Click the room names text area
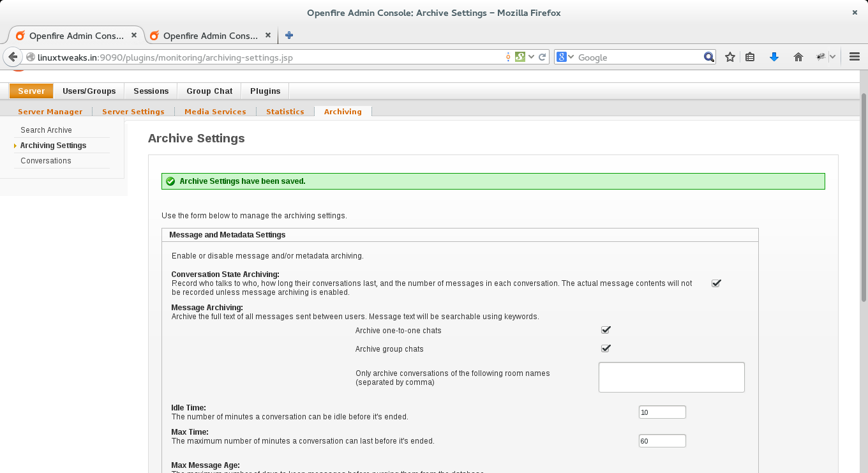The image size is (868, 473). (671, 377)
